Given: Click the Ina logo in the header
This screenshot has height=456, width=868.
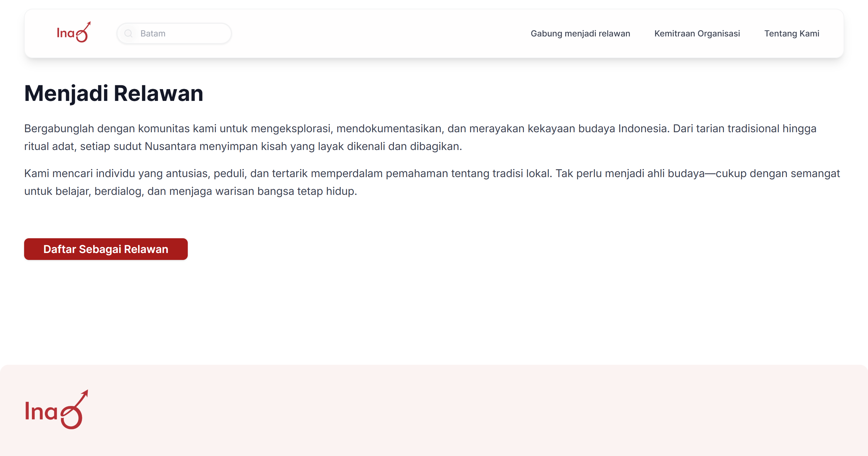Looking at the screenshot, I should point(66,33).
